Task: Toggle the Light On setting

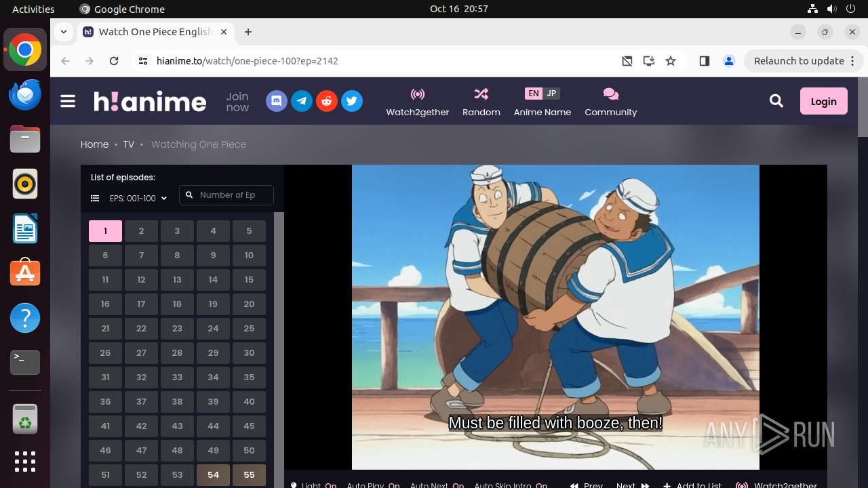Action: click(314, 485)
